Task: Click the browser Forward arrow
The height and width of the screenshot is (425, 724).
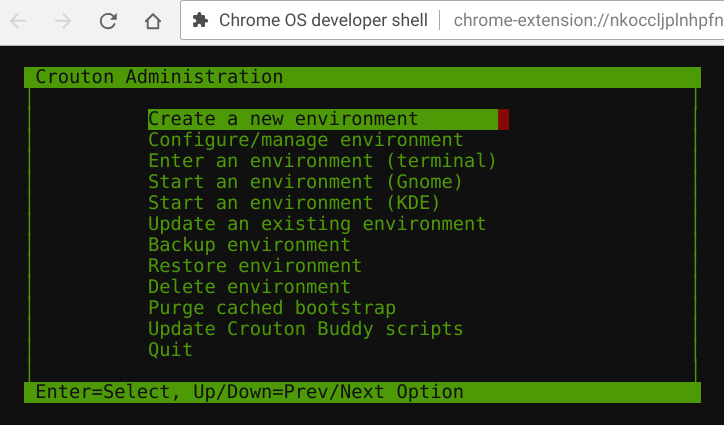Action: click(x=63, y=21)
